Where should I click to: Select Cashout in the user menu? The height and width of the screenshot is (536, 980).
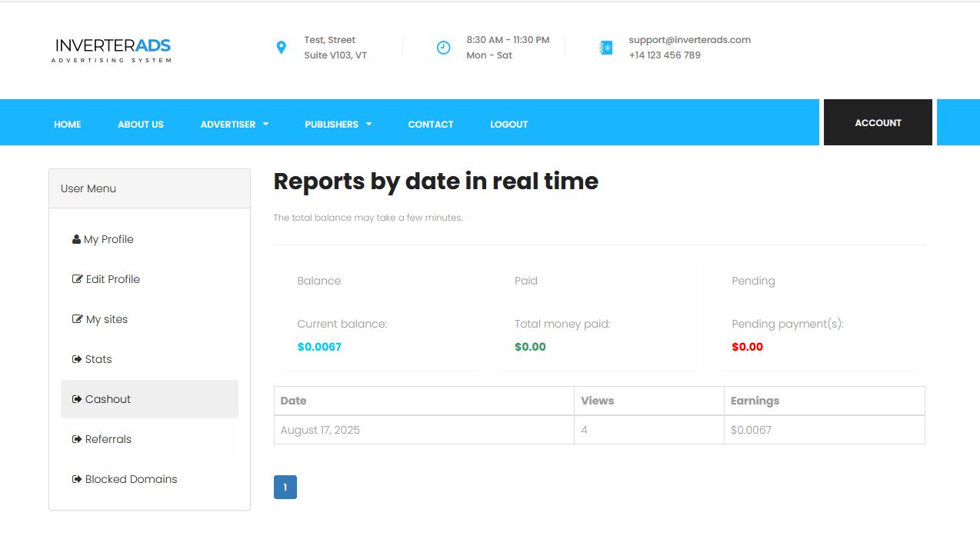(108, 399)
